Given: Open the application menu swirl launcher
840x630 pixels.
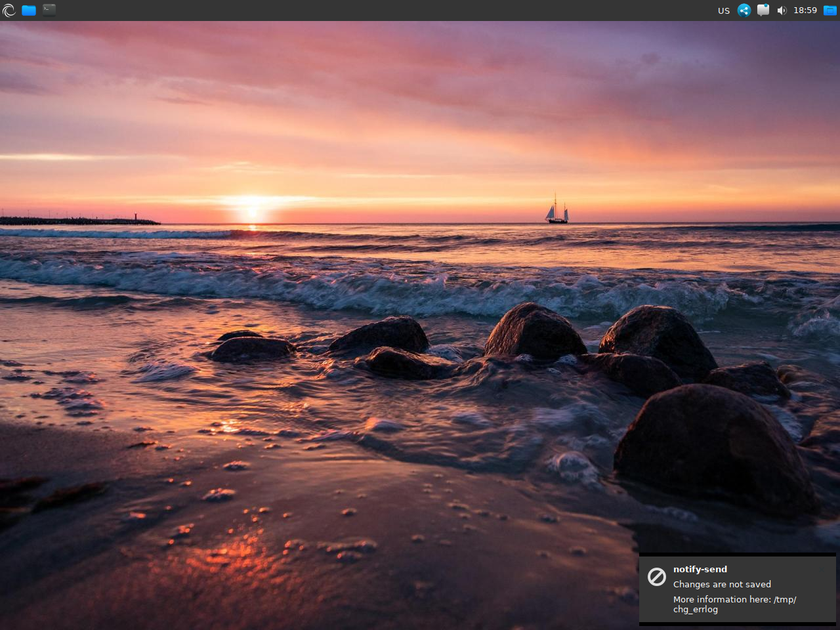Looking at the screenshot, I should point(9,10).
